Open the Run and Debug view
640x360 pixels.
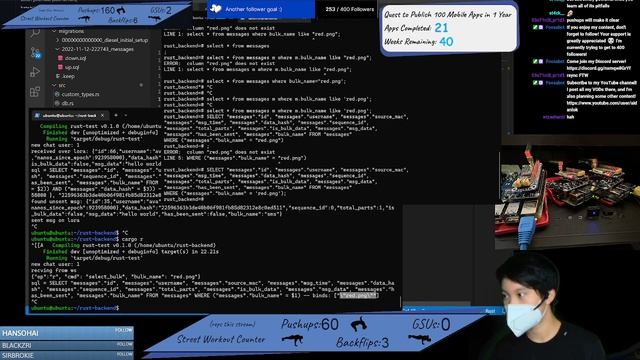coord(35,72)
